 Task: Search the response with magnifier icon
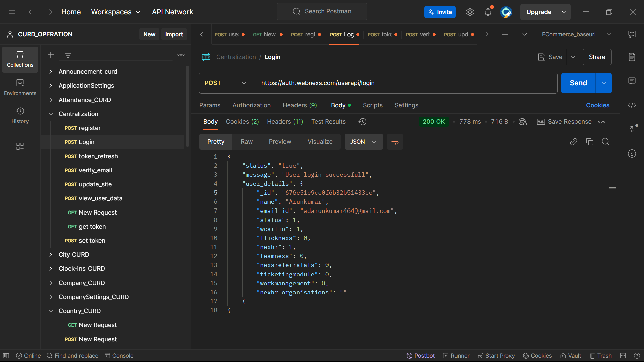[x=605, y=142]
